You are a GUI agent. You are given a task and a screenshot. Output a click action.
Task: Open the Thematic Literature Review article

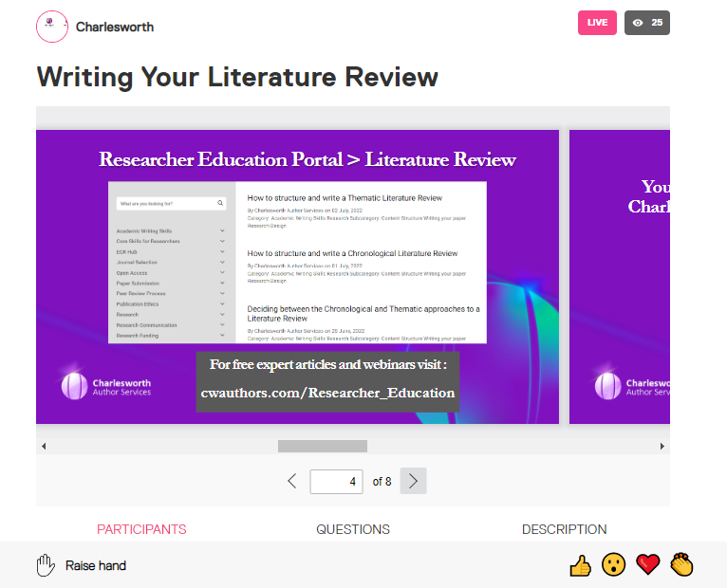pyautogui.click(x=345, y=198)
